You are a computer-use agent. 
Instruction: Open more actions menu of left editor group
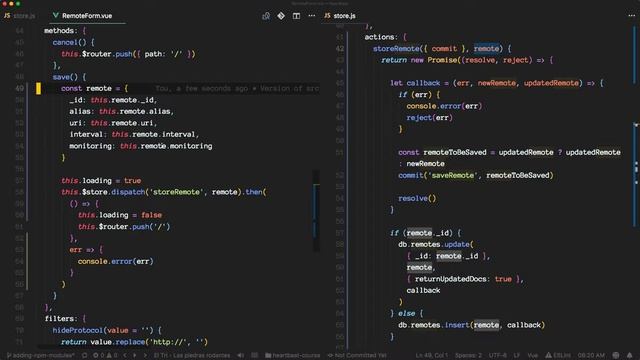312,16
